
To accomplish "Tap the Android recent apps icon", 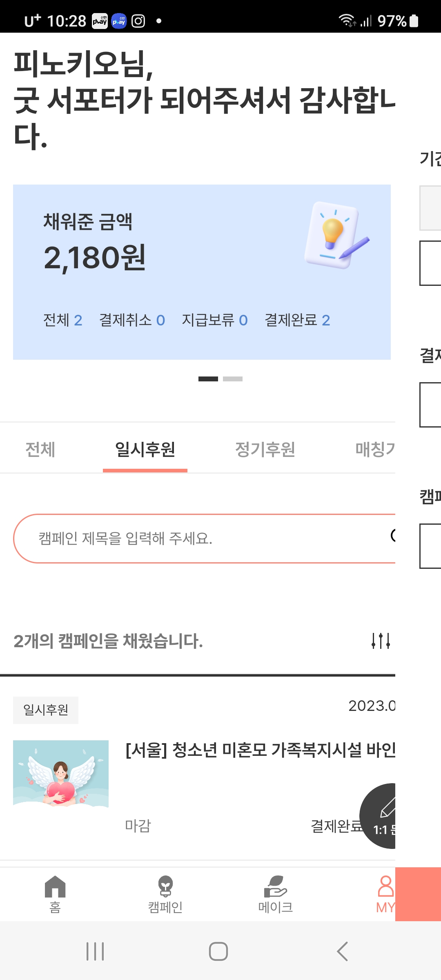I will click(x=95, y=951).
